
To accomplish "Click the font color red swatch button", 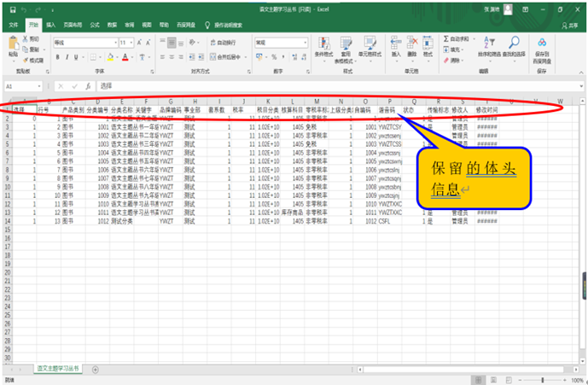I will pos(125,57).
